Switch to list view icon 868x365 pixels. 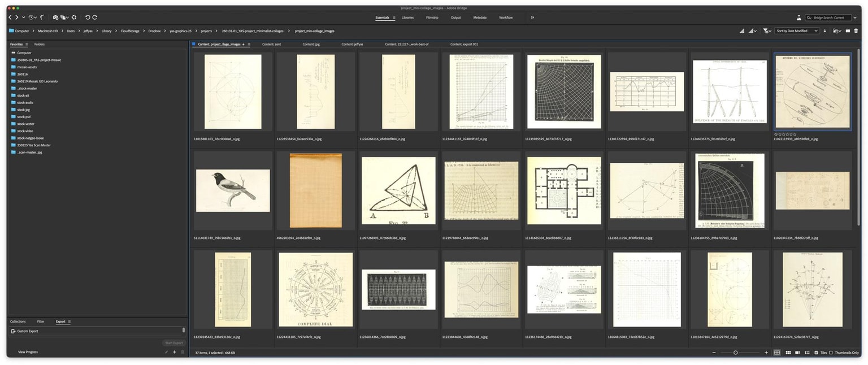pyautogui.click(x=807, y=353)
